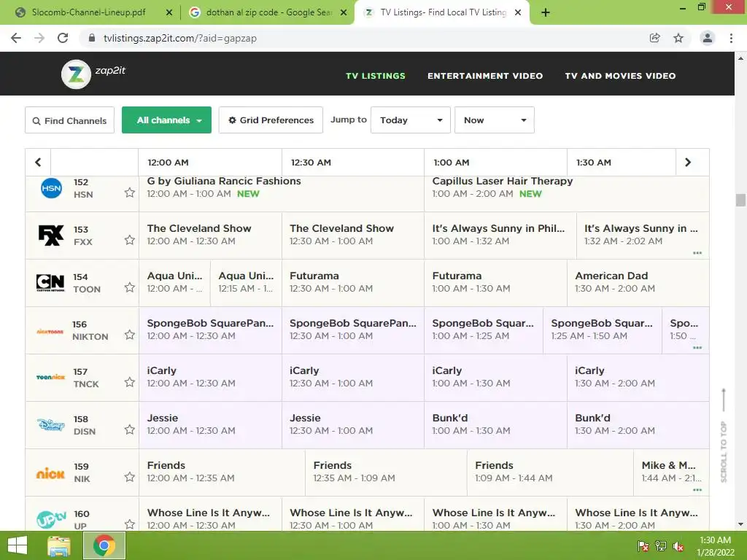Screen dimensions: 747x560
Task: Click the address bar URL field
Action: 362,38
